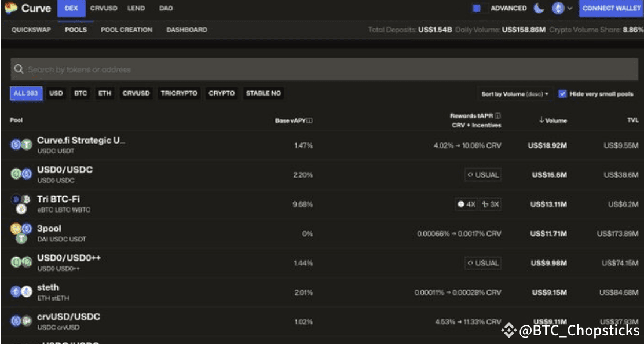Open Curve.fi Strategic U... pool
This screenshot has height=344, width=644.
point(81,140)
